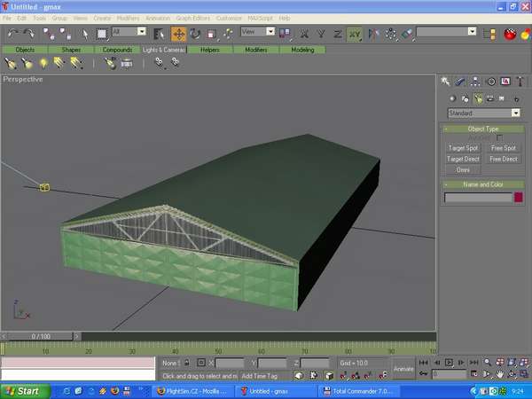Toggle the Animate button

pyautogui.click(x=403, y=369)
